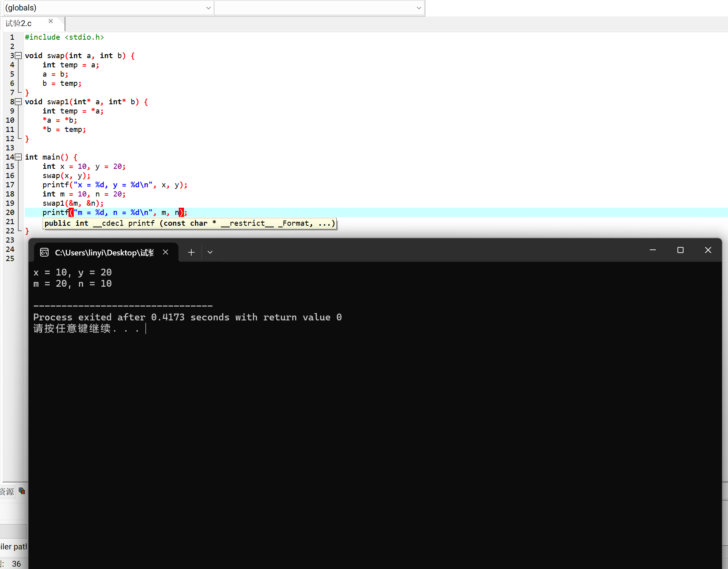Open the empty member function dropdown
The height and width of the screenshot is (569, 728).
point(320,8)
